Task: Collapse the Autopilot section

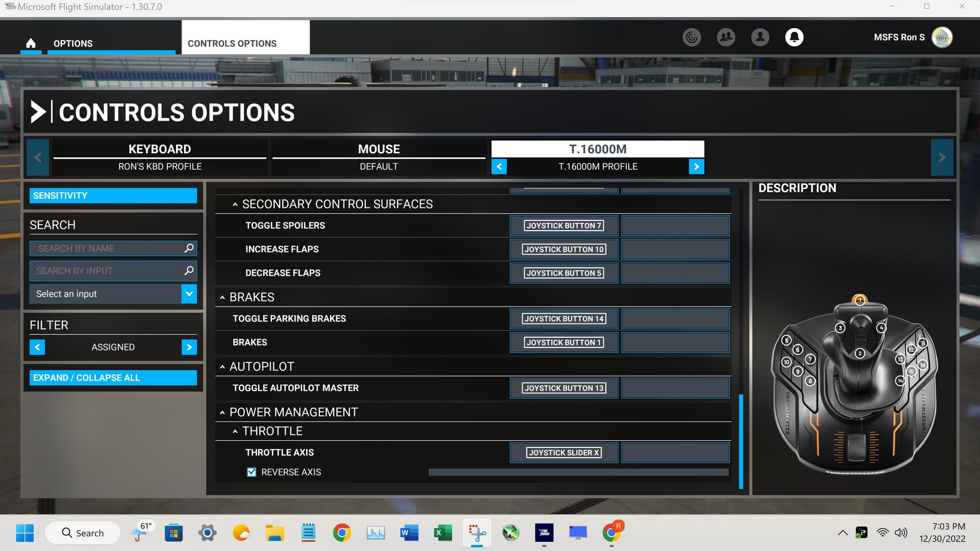Action: click(222, 367)
